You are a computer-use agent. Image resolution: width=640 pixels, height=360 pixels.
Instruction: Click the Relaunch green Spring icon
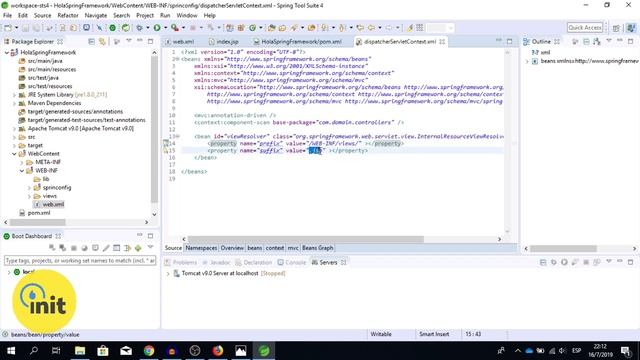tap(126, 28)
